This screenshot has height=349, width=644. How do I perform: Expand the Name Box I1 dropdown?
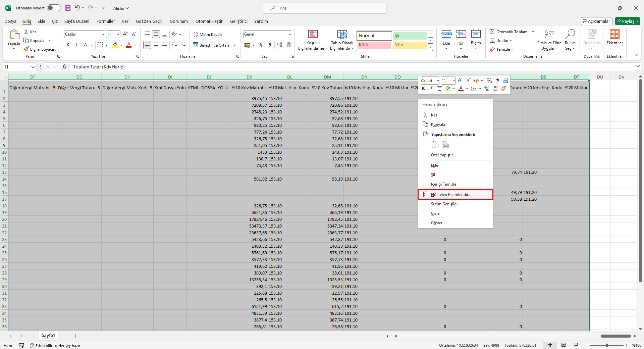33,67
